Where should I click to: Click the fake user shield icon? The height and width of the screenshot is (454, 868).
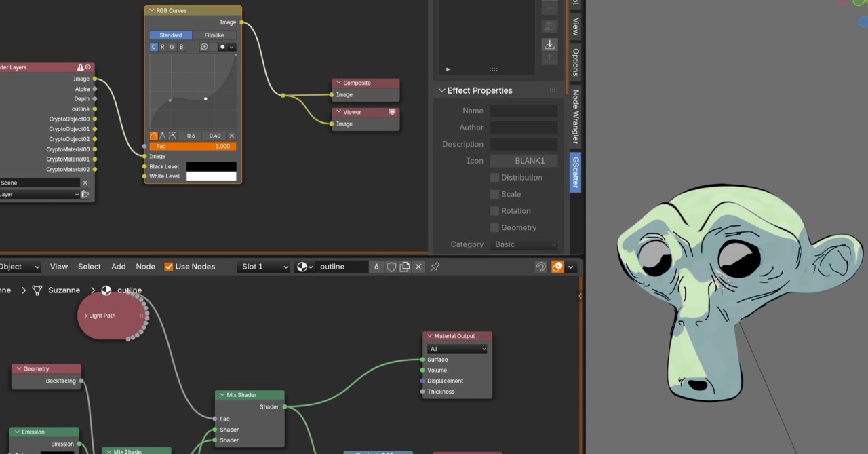point(391,267)
